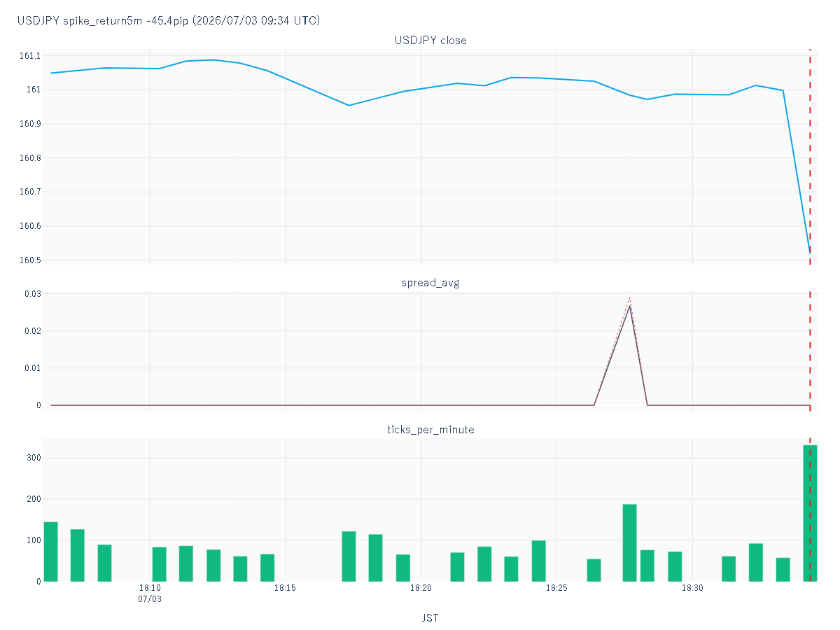Click the 0.03 spread axis label
The image size is (840, 630).
coord(31,294)
